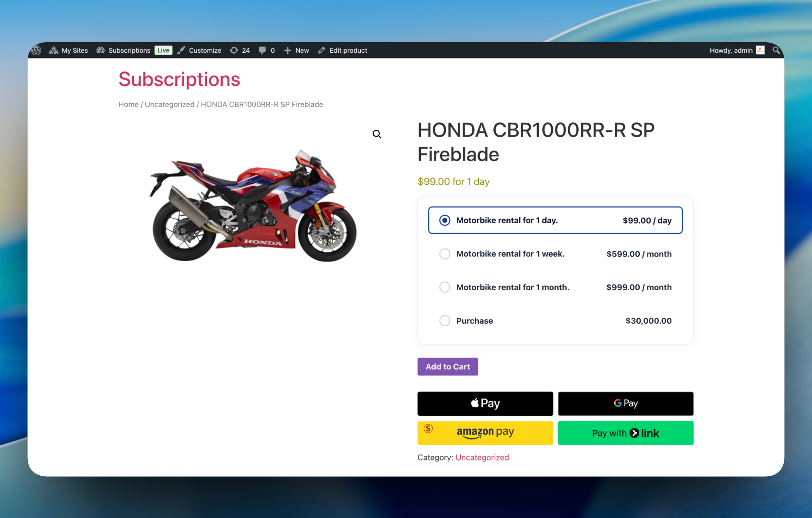This screenshot has height=518, width=812.
Task: Click Home breadcrumb link
Action: (x=129, y=105)
